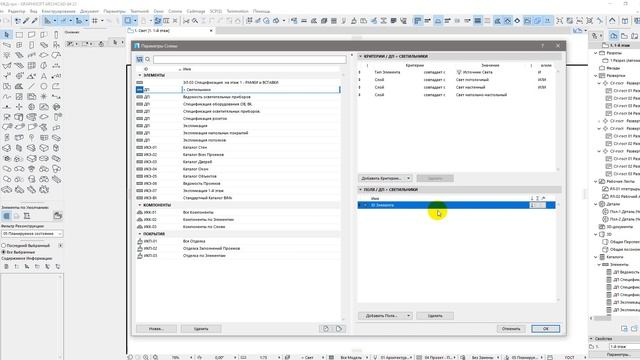
Task: Select the ID Элемента field row
Action: (456, 205)
